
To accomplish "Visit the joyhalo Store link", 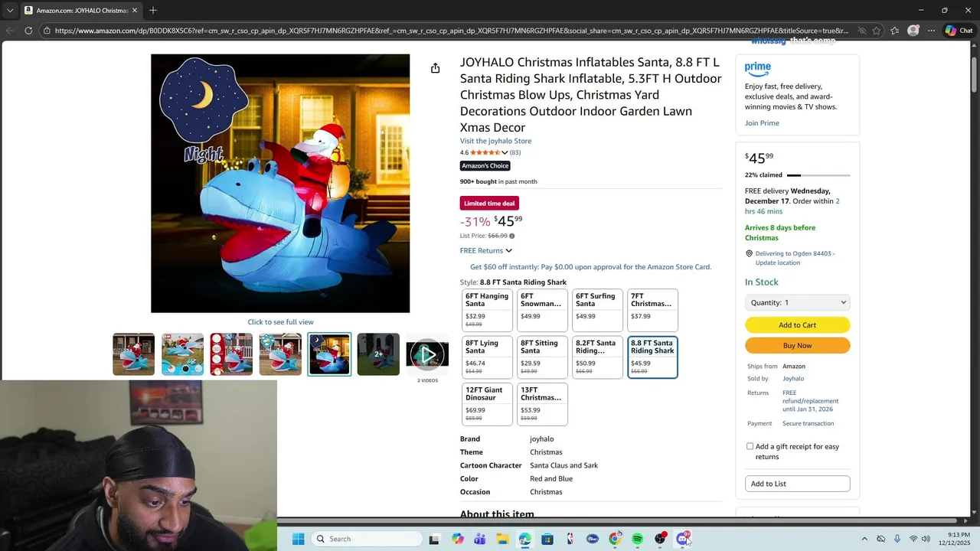I will pos(495,141).
